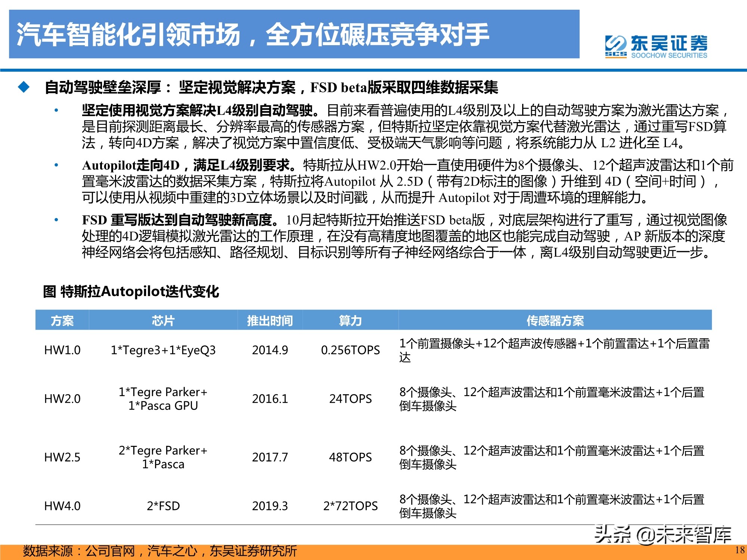Click the 推出时间 column header
This screenshot has height=560, width=747.
pos(270,320)
